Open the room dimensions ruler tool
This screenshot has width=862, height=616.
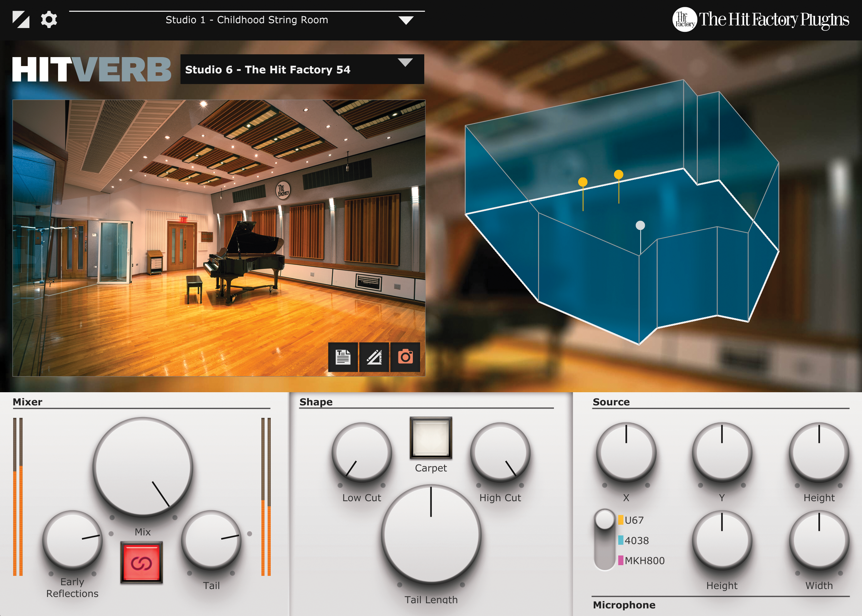pos(374,357)
